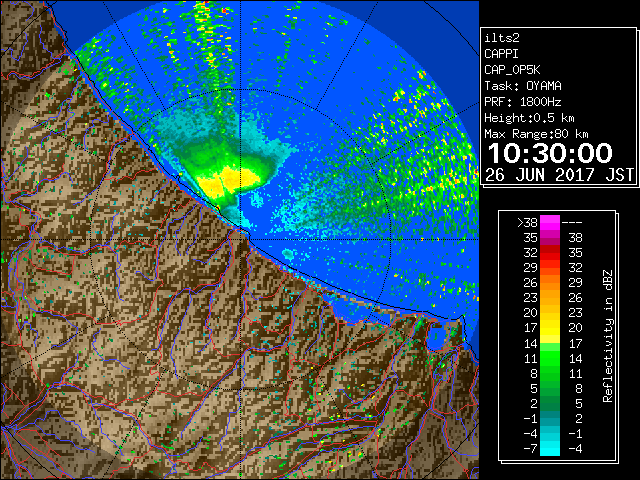Click the '26 JUN 2017 JST' date
The image size is (640, 480).
pyautogui.click(x=560, y=175)
